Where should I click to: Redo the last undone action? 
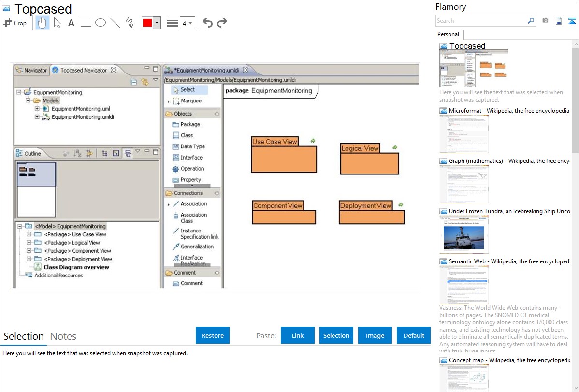[222, 23]
